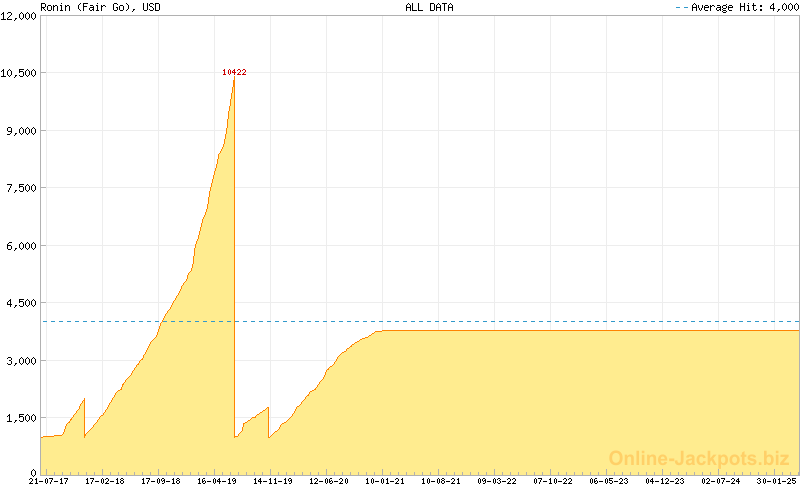Select the 21-07-17 date on the x-axis
800x490 pixels.
click(x=49, y=481)
